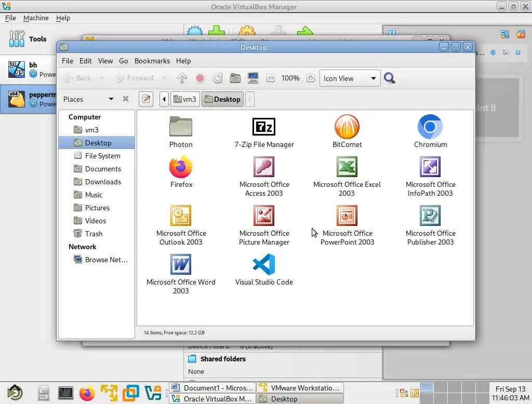The image size is (532, 404).
Task: Open Downloads in sidebar
Action: (x=97, y=182)
